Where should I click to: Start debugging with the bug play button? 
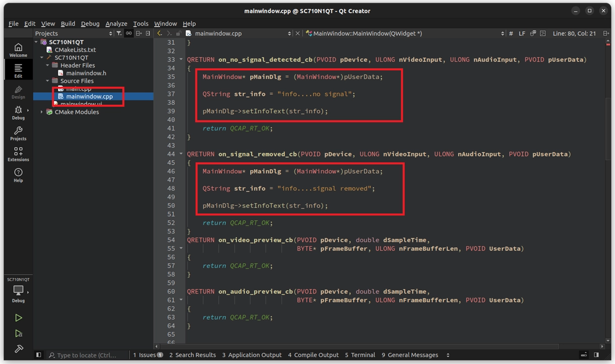pyautogui.click(x=18, y=333)
